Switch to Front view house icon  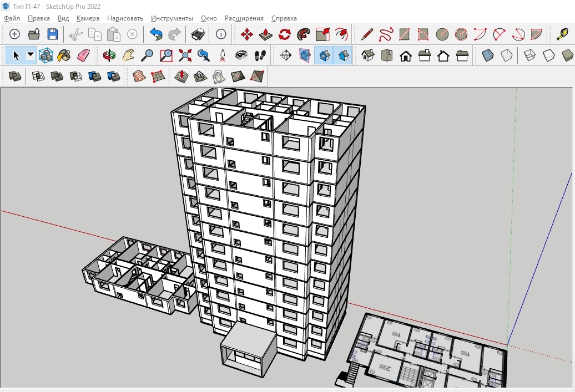point(406,55)
